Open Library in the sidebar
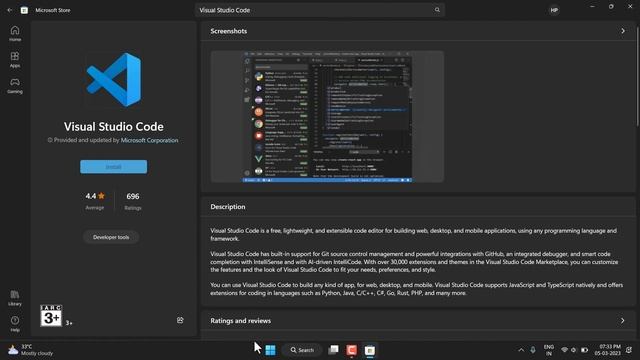 (x=15, y=298)
